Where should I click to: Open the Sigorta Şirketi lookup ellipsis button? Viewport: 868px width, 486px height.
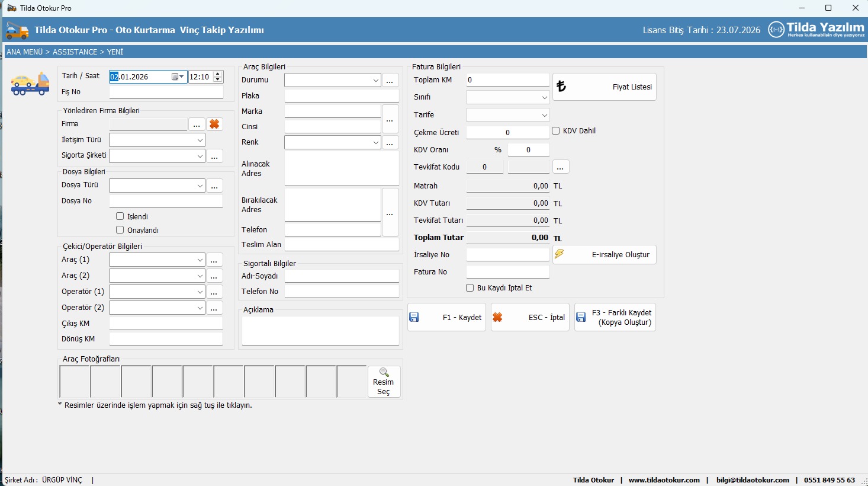point(214,156)
